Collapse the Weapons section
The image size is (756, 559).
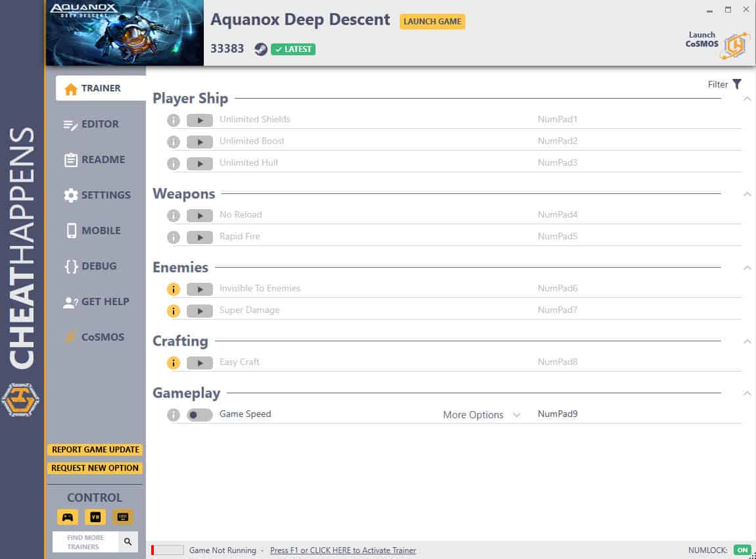(x=747, y=195)
